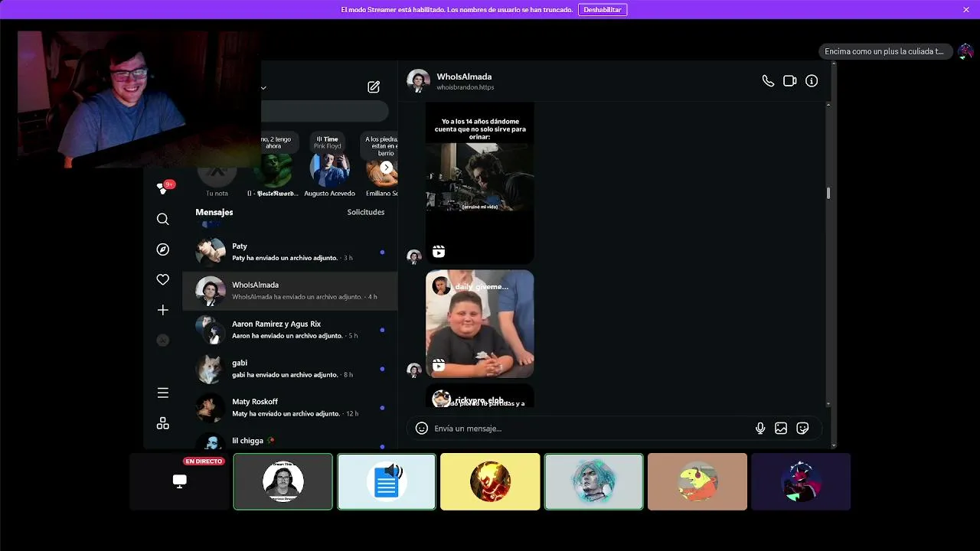Attach a photo with the image icon

(x=781, y=429)
